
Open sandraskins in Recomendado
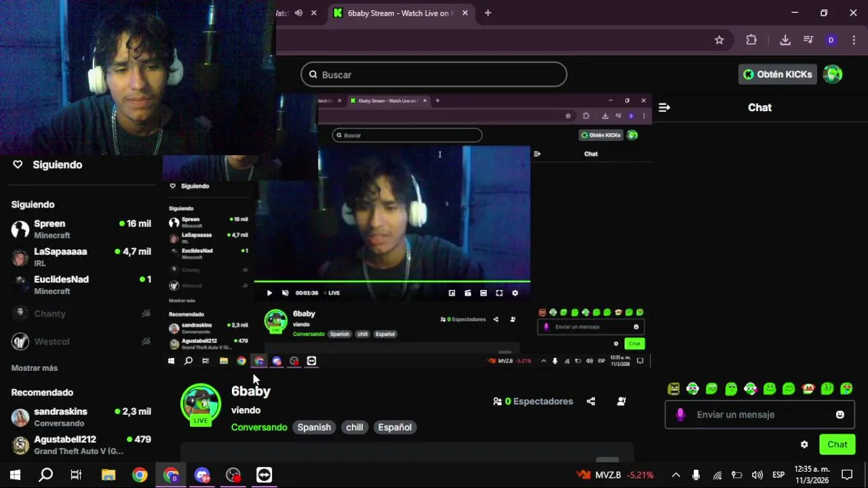point(81,417)
